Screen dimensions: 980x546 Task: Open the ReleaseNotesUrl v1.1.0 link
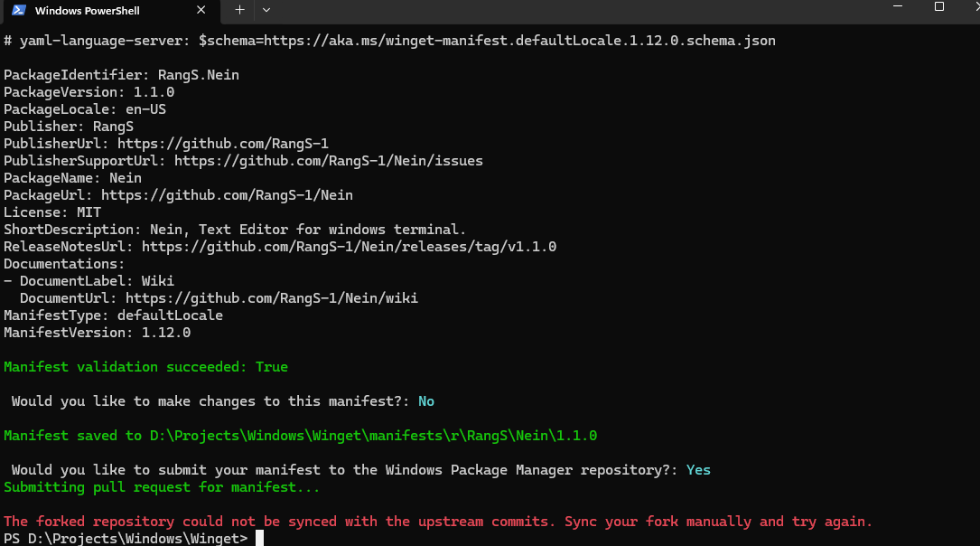[x=349, y=247]
